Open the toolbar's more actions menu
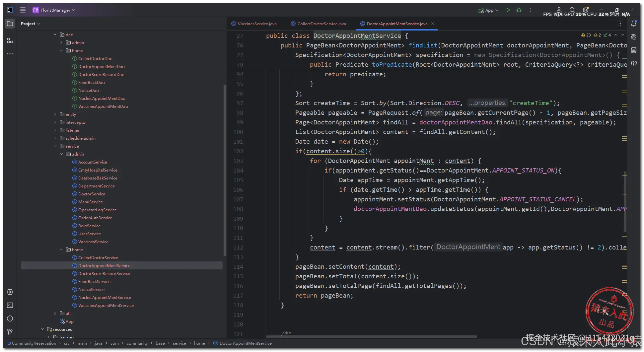This screenshot has width=644, height=352. pos(530,10)
